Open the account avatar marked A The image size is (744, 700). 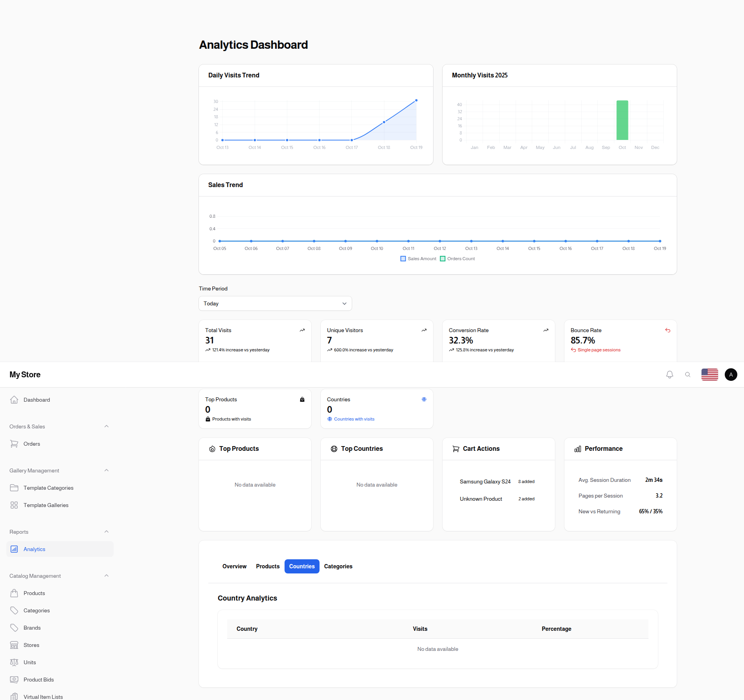coord(730,374)
